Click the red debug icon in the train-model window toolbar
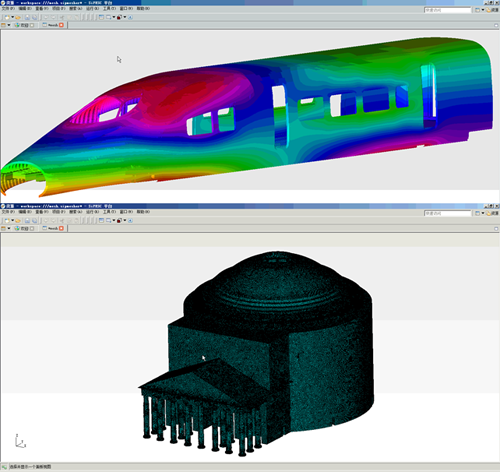The height and width of the screenshot is (472, 500). coord(119,17)
